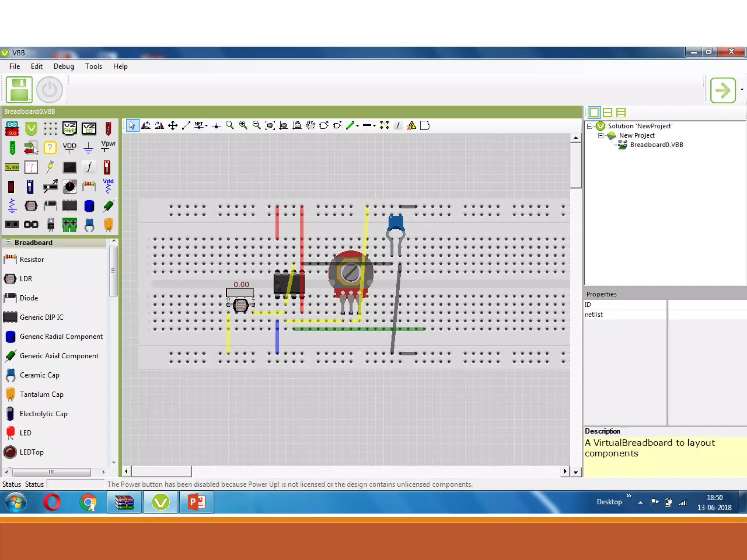Open PowerPoint from the Windows taskbar
This screenshot has height=560, width=747.
[x=197, y=502]
